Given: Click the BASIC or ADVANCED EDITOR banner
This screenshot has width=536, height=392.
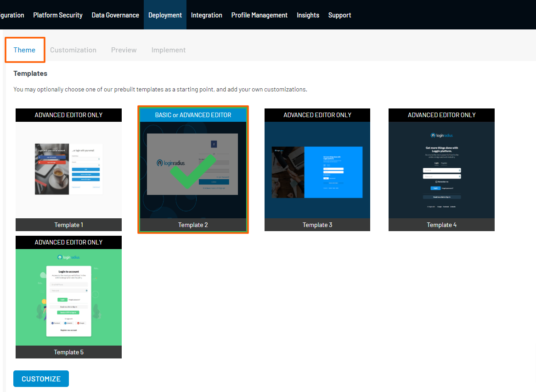Looking at the screenshot, I should tap(193, 115).
